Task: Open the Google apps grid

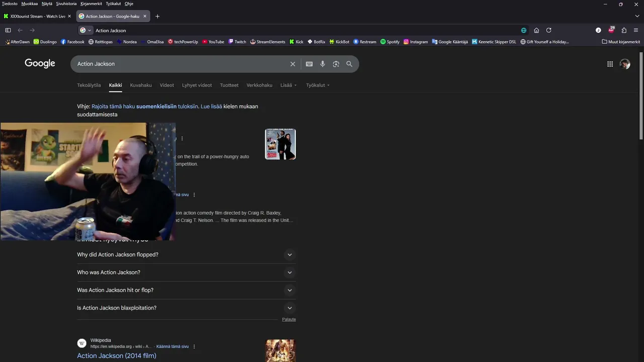Action: pyautogui.click(x=610, y=64)
